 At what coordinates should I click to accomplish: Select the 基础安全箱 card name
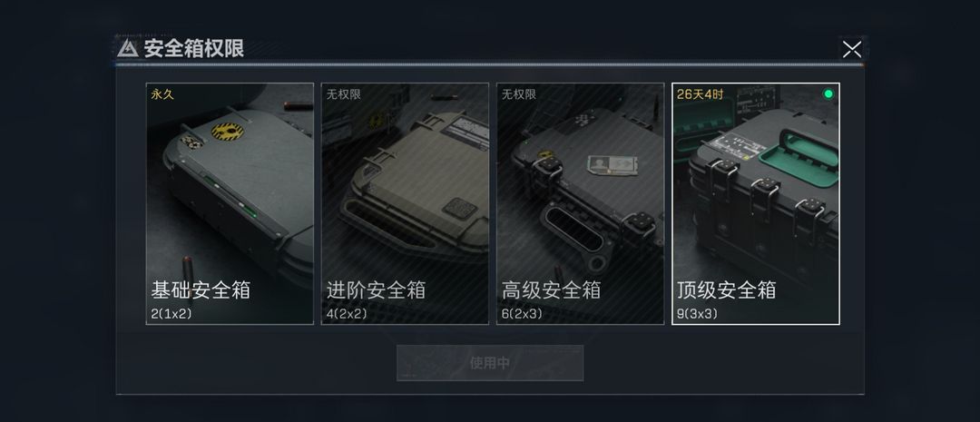click(201, 290)
